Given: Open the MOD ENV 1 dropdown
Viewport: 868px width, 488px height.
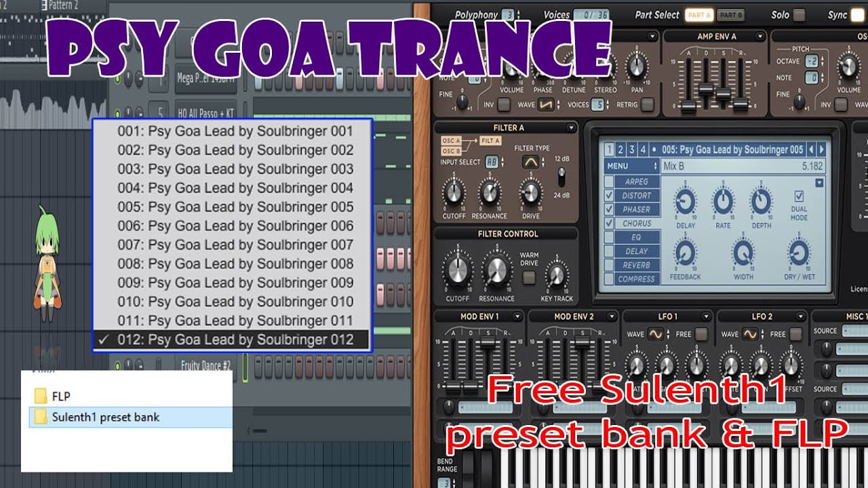Looking at the screenshot, I should pos(517,317).
